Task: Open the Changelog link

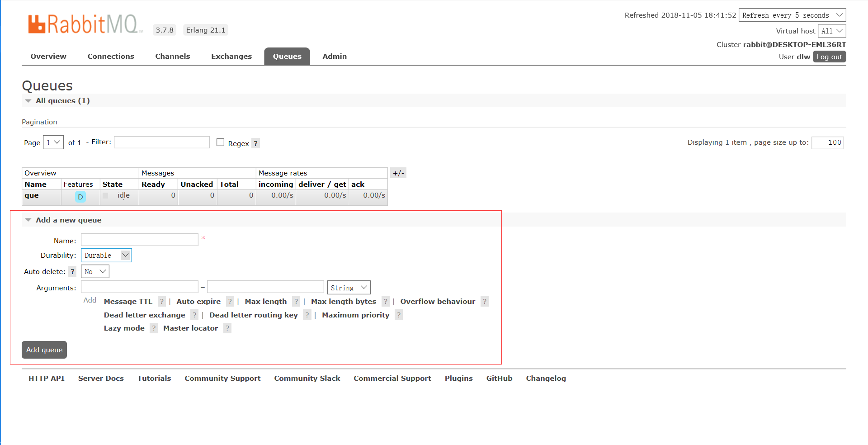Action: click(x=546, y=379)
